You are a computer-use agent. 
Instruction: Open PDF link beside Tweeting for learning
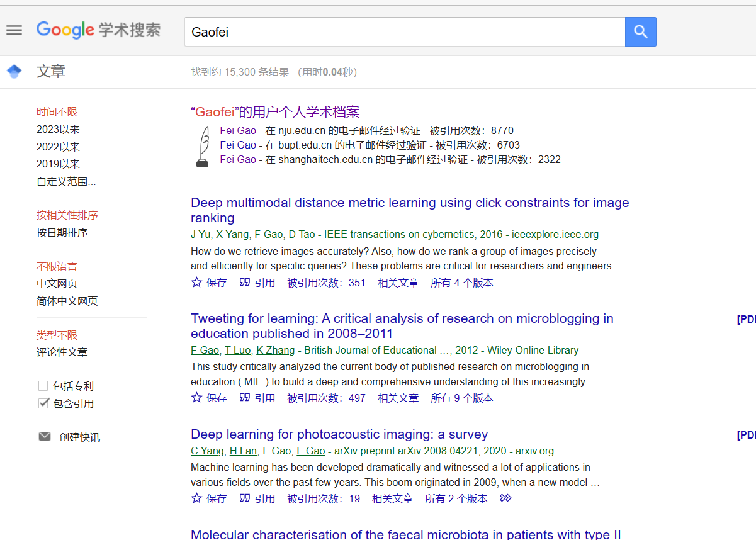tap(746, 319)
